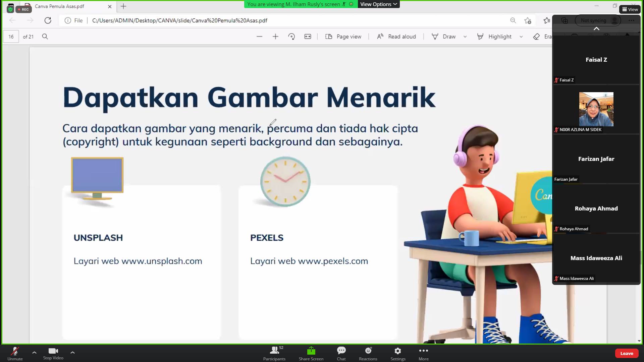Viewport: 644px width, 362px height.
Task: Expand audio options arrow beside Unmute
Action: 34,352
